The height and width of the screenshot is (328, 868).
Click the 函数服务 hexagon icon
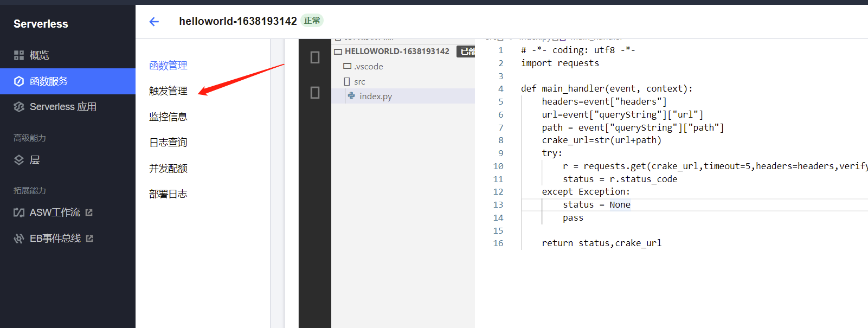(19, 81)
